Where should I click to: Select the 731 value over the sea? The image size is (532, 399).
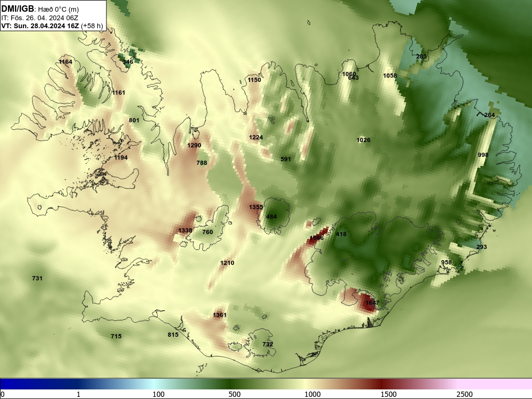click(x=37, y=279)
